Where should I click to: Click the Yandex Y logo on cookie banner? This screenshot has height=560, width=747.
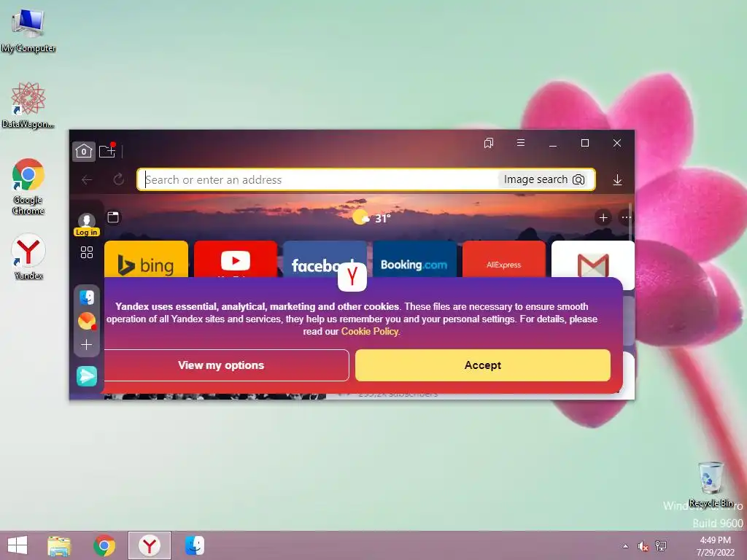(x=352, y=276)
